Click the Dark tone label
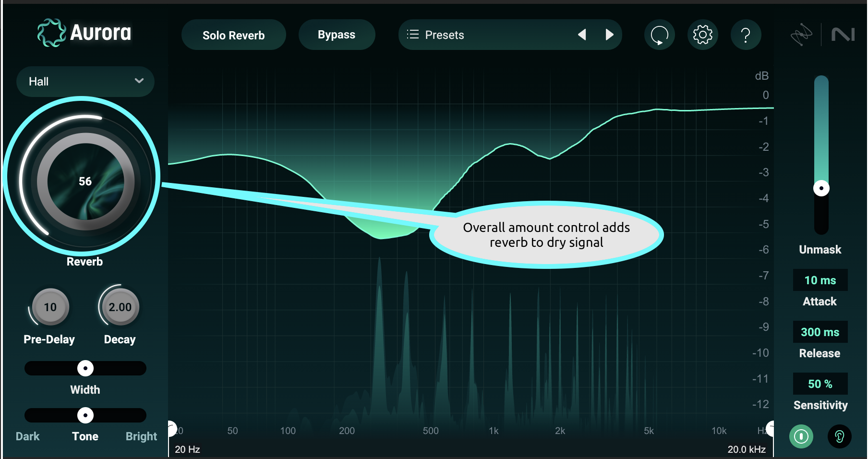The image size is (868, 459). (x=28, y=436)
